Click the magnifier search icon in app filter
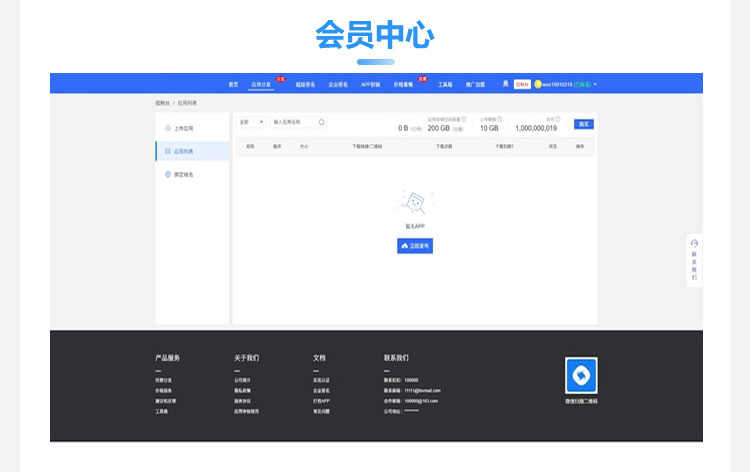The image size is (750, 472). [321, 122]
